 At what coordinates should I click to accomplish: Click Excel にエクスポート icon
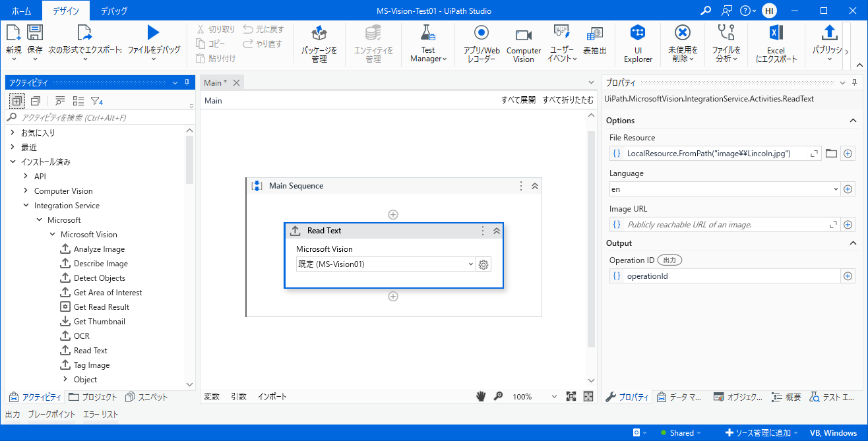click(x=776, y=33)
